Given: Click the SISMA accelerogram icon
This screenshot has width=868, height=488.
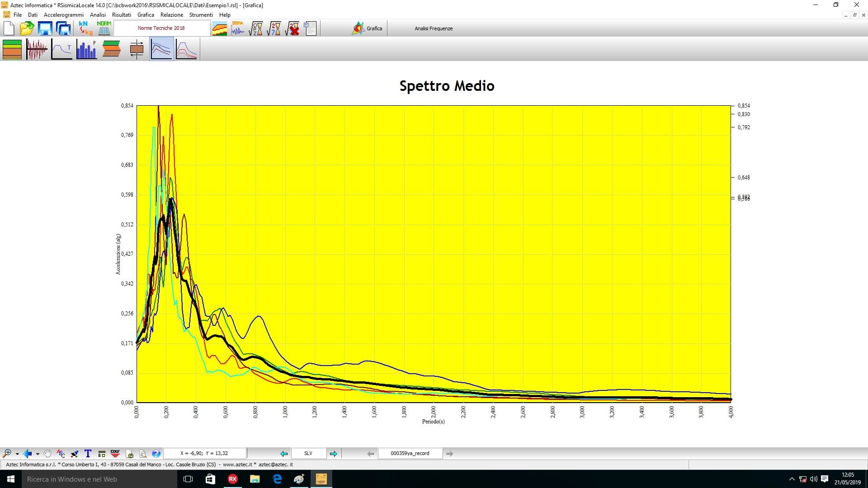Looking at the screenshot, I should click(238, 28).
